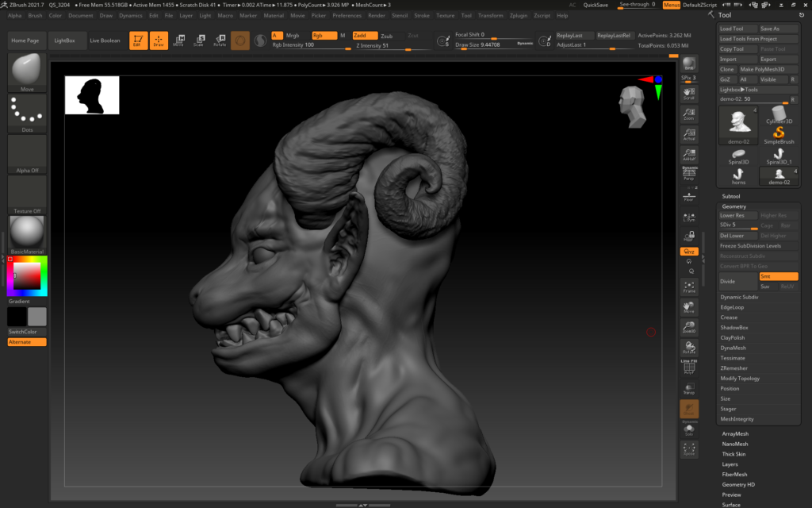The image size is (812, 508).
Task: Expand the DynaMesh section
Action: pyautogui.click(x=733, y=348)
